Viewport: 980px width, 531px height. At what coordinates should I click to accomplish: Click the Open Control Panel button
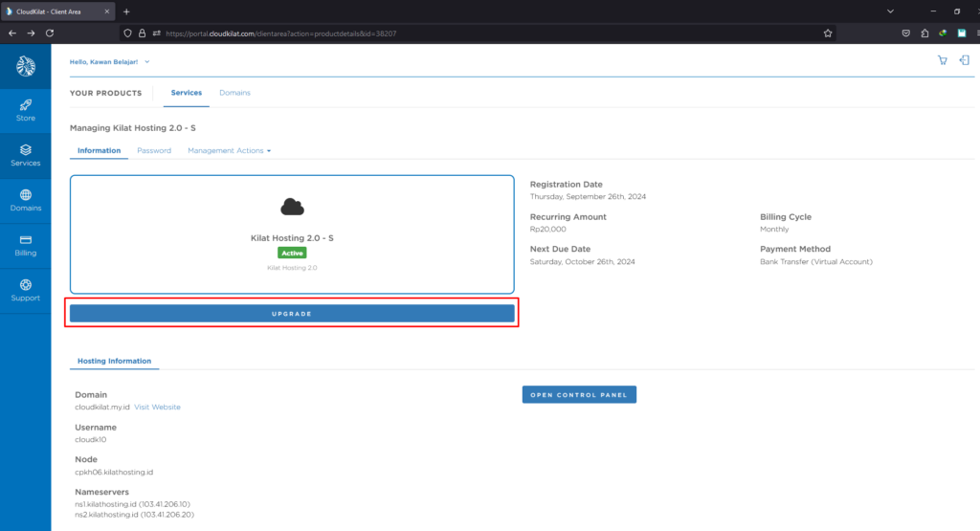click(x=579, y=394)
